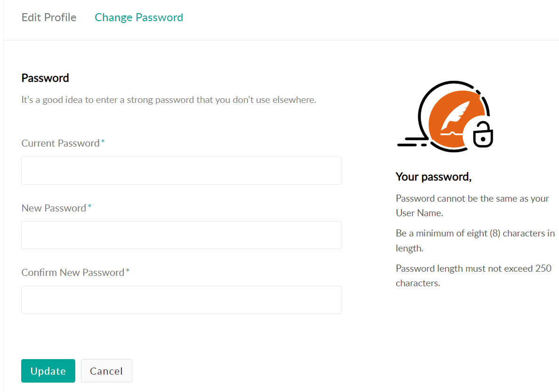
Task: Click the strong password advice text
Action: click(168, 100)
